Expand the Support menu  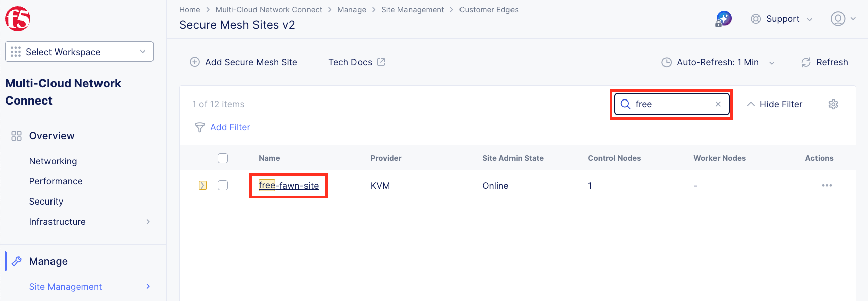click(x=810, y=20)
